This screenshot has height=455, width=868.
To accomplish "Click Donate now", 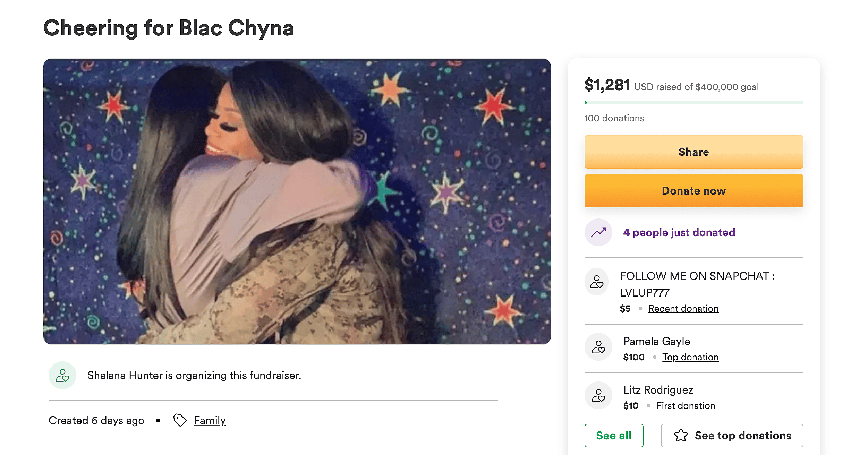I will (x=693, y=190).
